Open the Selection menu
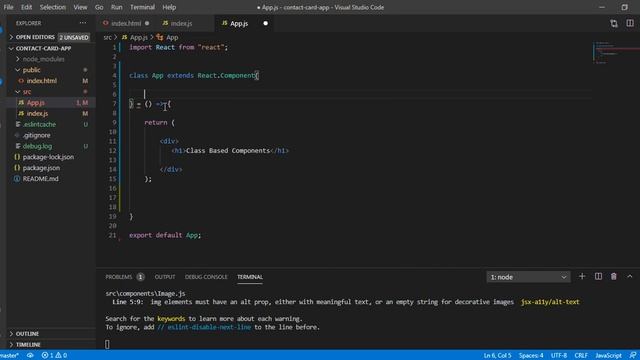This screenshot has width=640, height=360. click(53, 7)
